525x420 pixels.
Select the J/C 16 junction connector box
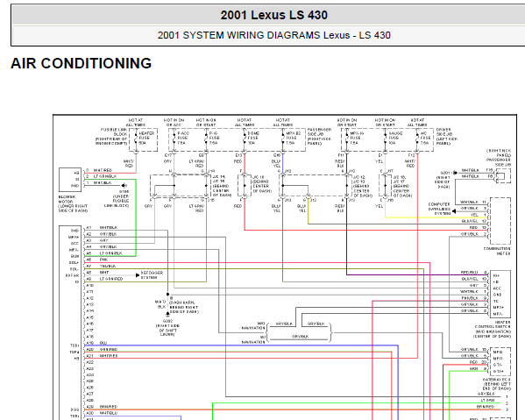[245, 186]
